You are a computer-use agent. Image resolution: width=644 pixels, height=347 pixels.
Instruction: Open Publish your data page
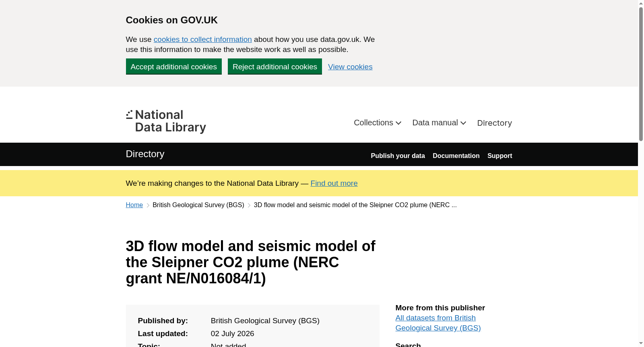[x=398, y=156]
